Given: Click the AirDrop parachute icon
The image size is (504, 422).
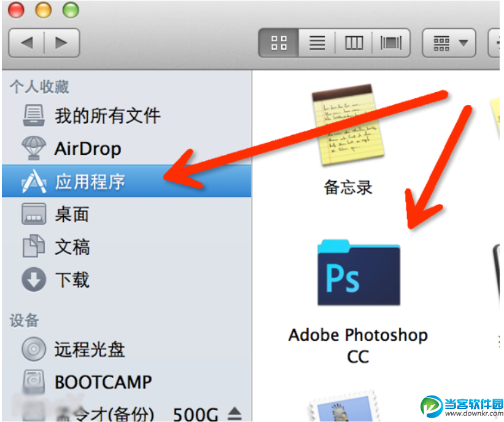Looking at the screenshot, I should pos(33,148).
